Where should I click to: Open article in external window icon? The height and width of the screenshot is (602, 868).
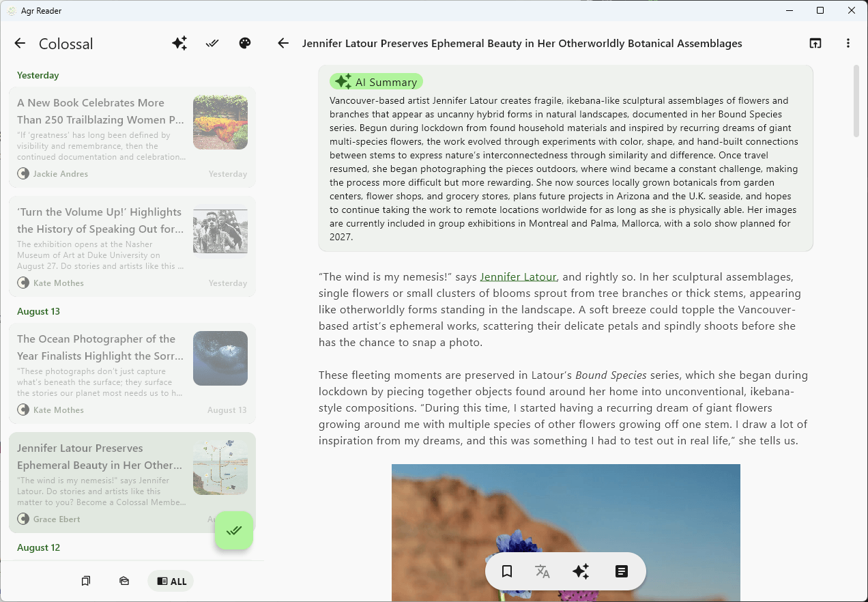(x=815, y=43)
